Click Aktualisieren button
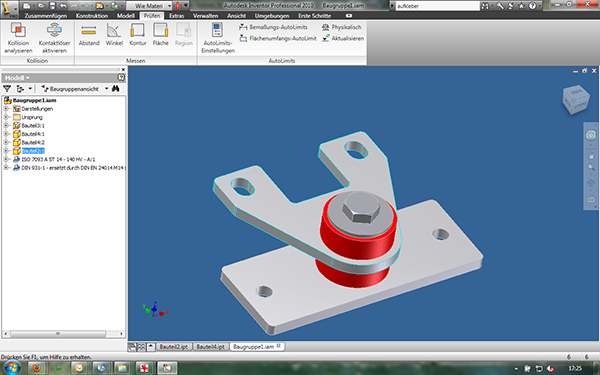The image size is (600, 375). [x=343, y=38]
